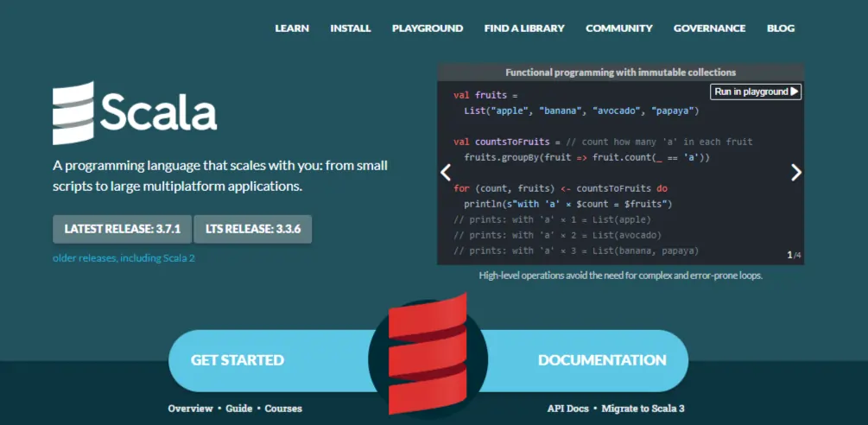Click Latest Release 3.7.1 button
Viewport: 868px width, 425px height.
pos(123,229)
